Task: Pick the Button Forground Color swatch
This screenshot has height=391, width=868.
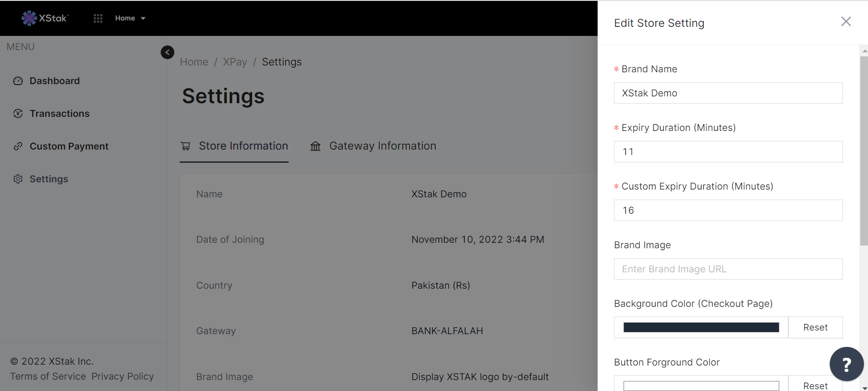Action: pos(701,386)
